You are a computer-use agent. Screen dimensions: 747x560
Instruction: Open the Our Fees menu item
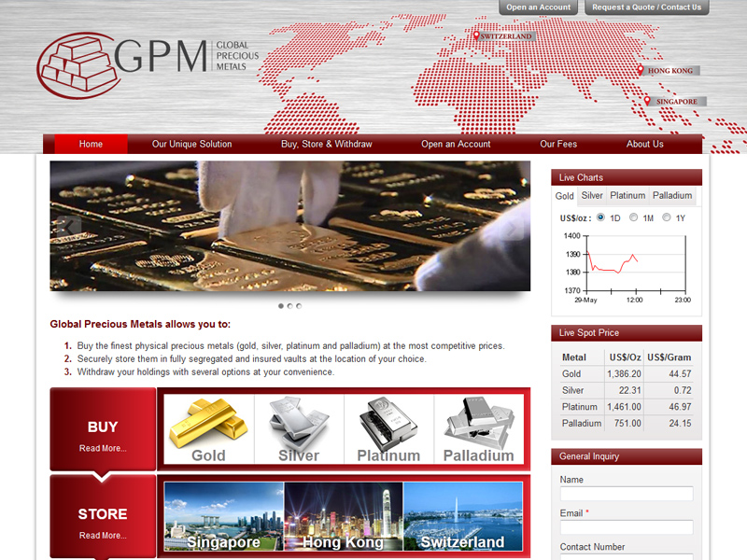pos(558,144)
